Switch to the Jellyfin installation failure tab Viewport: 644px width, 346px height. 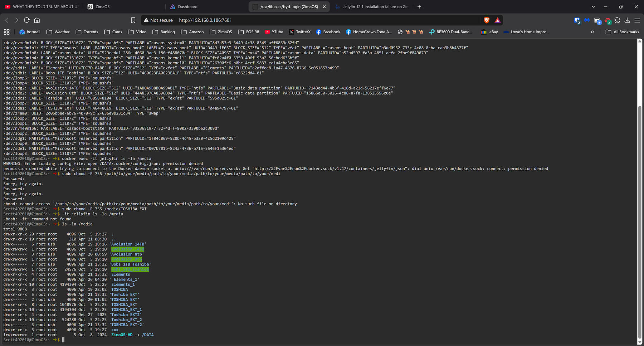[x=372, y=6]
